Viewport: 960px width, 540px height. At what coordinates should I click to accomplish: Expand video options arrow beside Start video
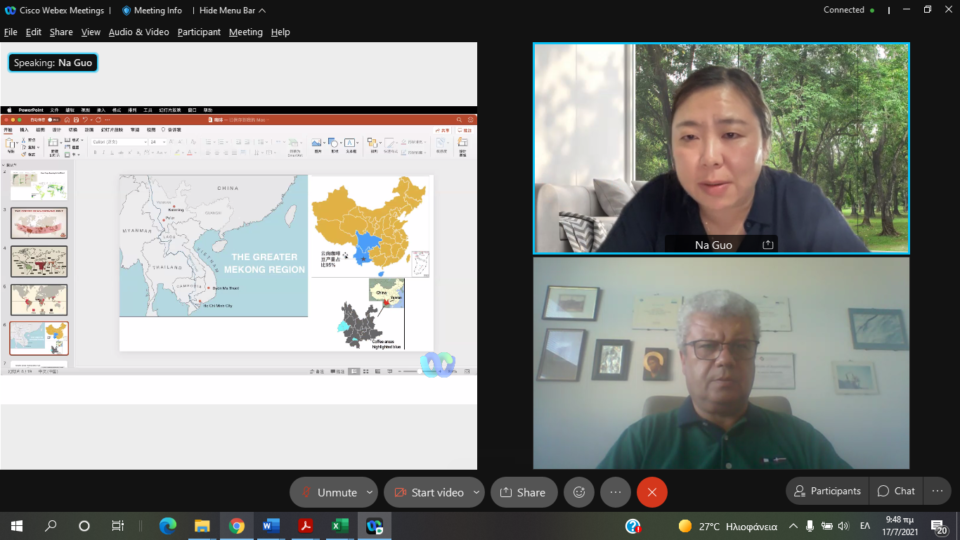477,492
